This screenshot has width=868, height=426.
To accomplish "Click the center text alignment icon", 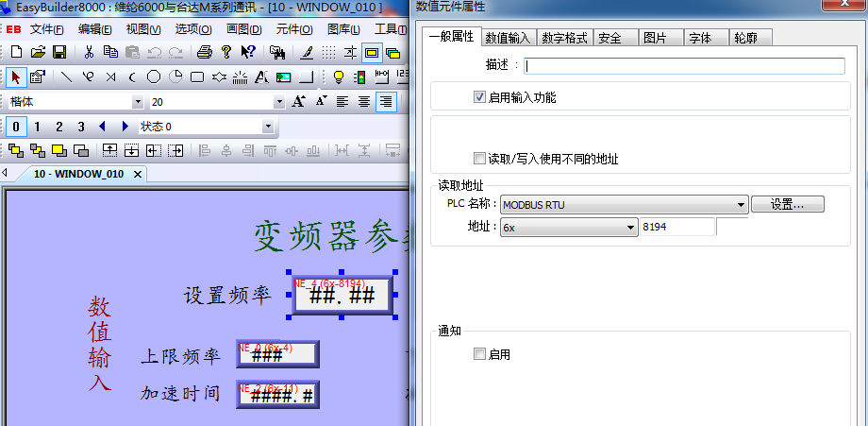I will [363, 101].
